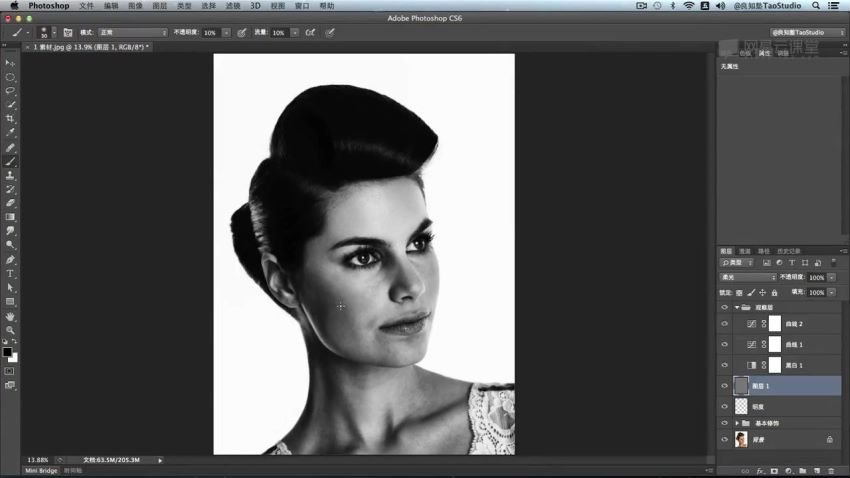Open the Mini Bridge panel tab
Screen dimensions: 850x478
[41, 470]
